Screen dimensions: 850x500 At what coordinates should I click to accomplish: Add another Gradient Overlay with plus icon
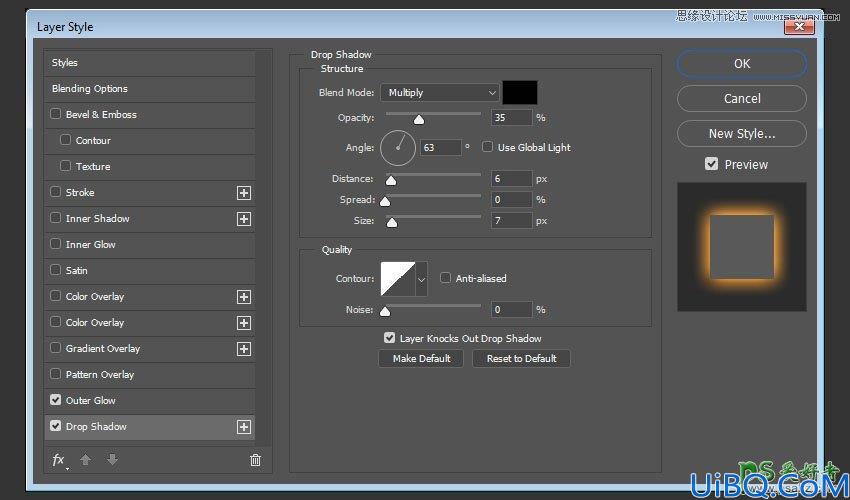[244, 349]
